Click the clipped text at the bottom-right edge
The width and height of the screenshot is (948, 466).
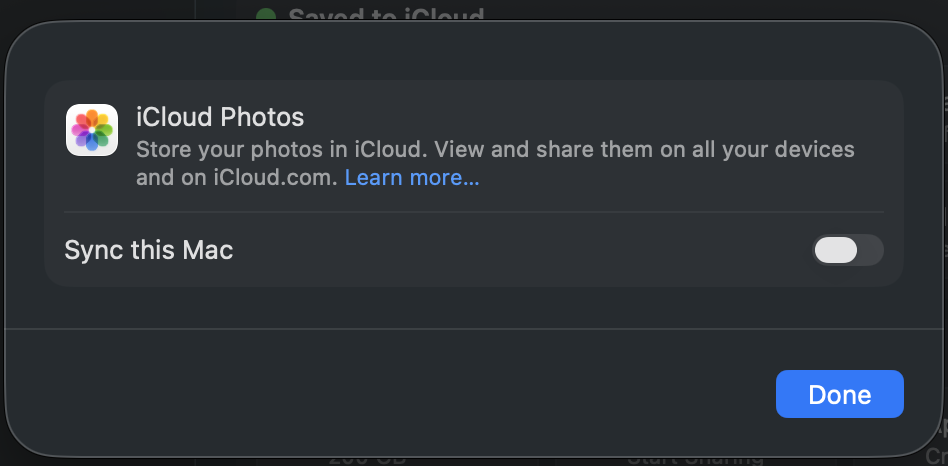pos(938,453)
